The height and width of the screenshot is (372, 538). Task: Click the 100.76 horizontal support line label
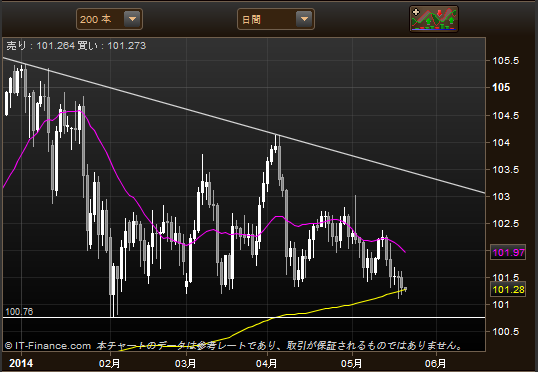tap(19, 312)
